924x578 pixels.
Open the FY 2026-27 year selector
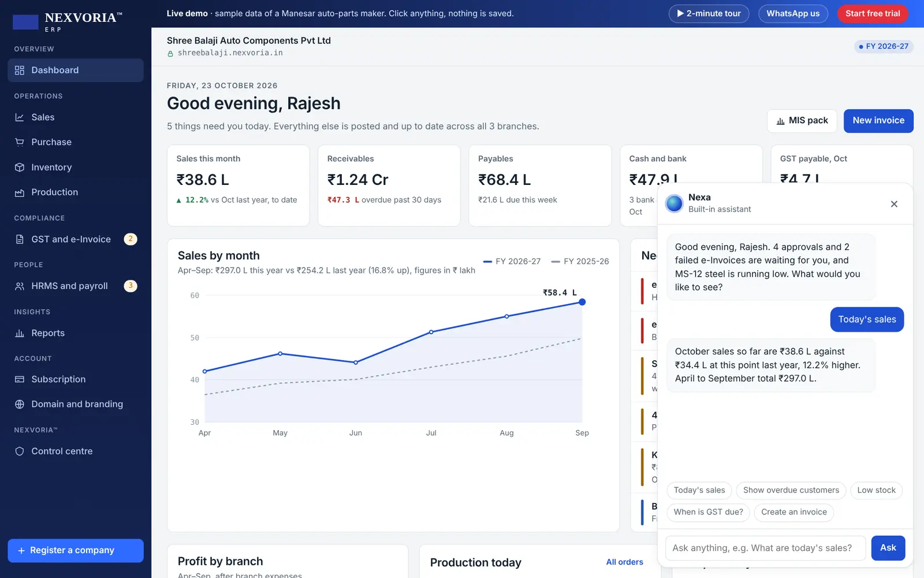coord(884,46)
